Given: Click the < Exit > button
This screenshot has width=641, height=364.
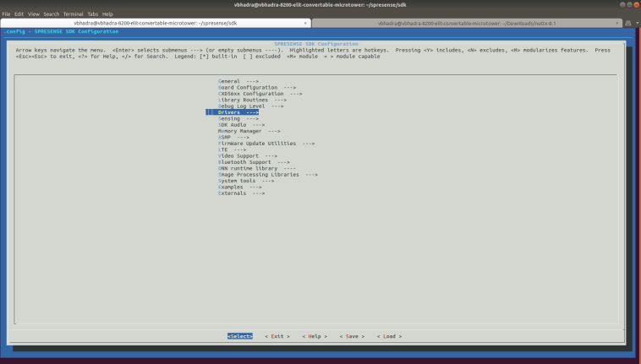Looking at the screenshot, I should [x=277, y=336].
